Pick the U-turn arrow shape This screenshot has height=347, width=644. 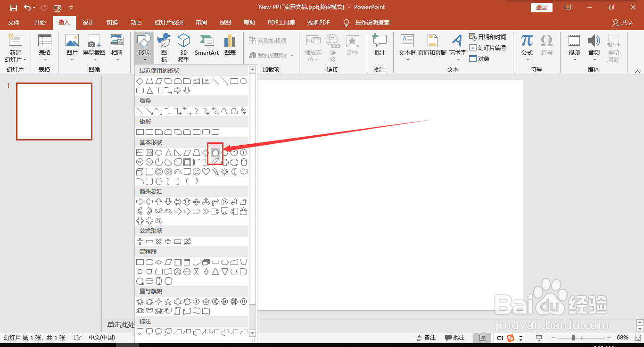(225, 202)
